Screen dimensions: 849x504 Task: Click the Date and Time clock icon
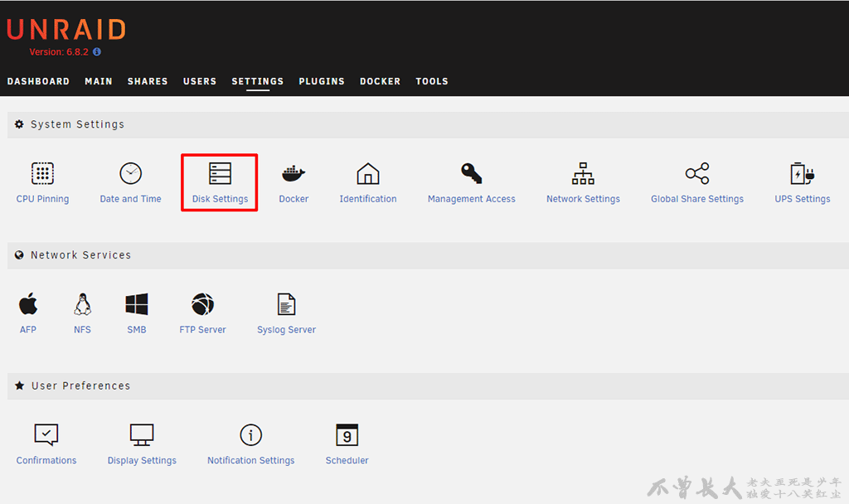(x=130, y=174)
